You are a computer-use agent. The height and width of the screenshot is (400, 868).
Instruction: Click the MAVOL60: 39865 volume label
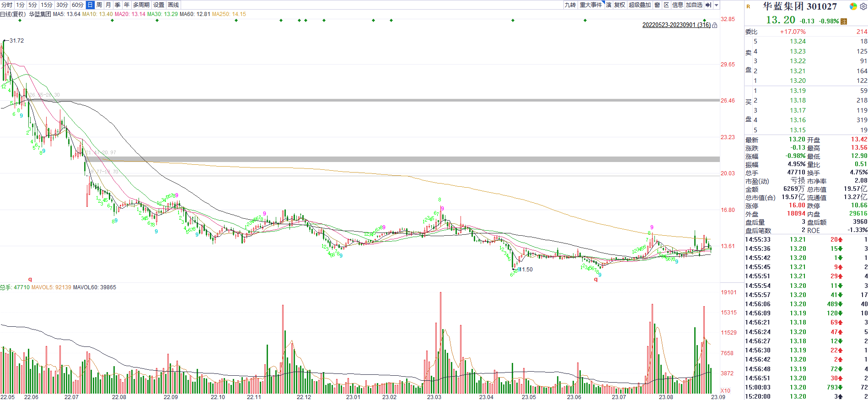tap(95, 287)
